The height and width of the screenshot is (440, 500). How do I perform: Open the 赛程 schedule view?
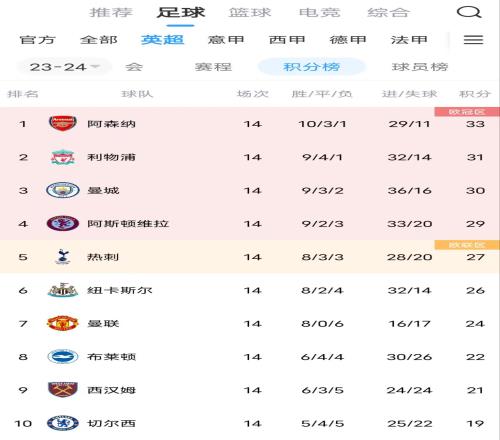213,67
